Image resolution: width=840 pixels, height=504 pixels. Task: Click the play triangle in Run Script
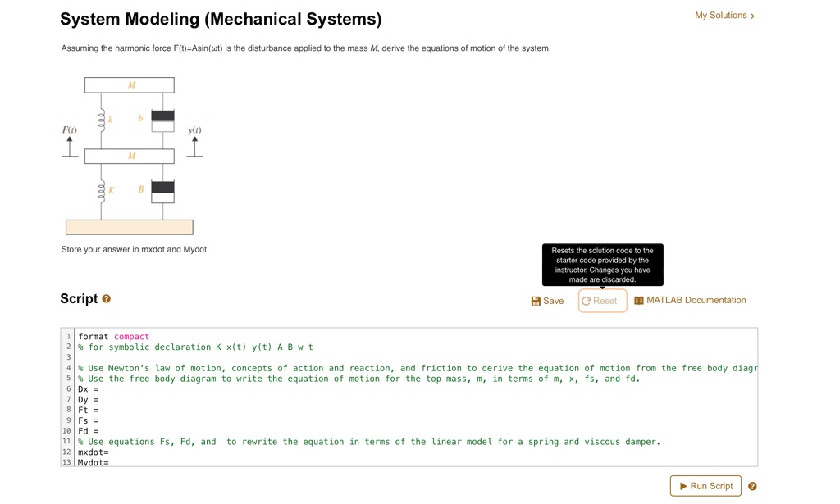(x=684, y=485)
